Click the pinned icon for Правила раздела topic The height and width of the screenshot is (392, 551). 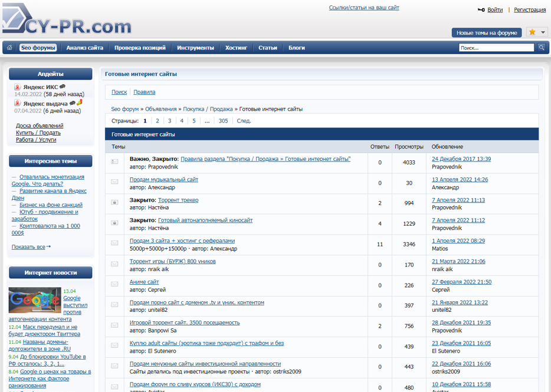pos(114,162)
